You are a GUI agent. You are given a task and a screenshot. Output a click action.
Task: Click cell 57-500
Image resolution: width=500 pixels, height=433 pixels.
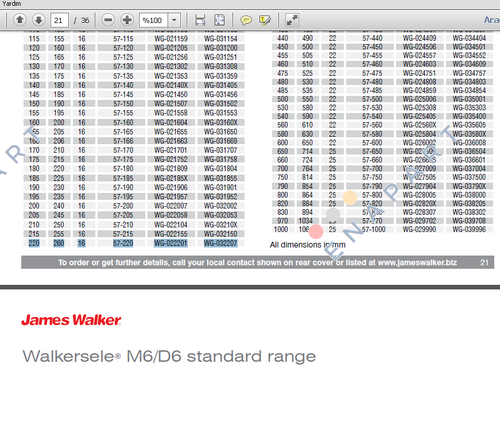pyautogui.click(x=372, y=99)
